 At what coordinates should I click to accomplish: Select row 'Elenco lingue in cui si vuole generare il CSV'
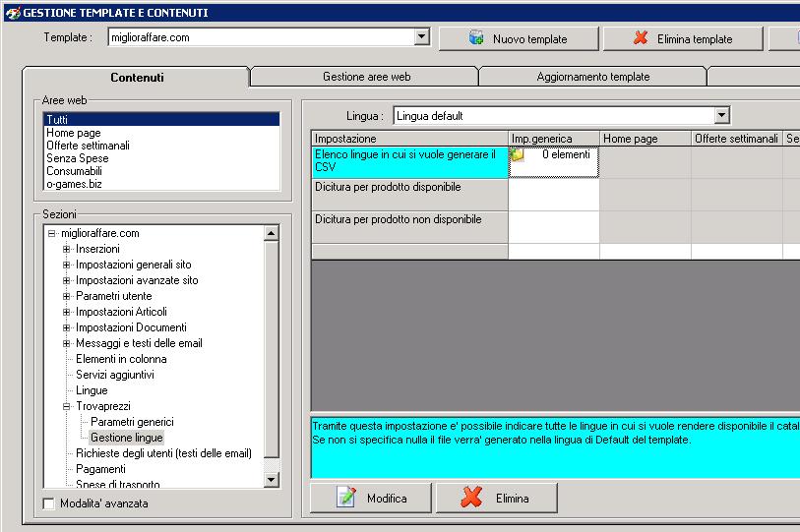point(409,162)
